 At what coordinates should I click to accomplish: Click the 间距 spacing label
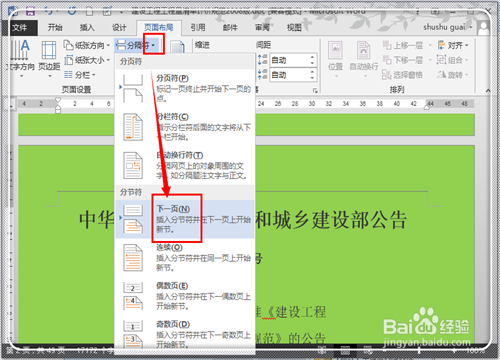coord(263,45)
